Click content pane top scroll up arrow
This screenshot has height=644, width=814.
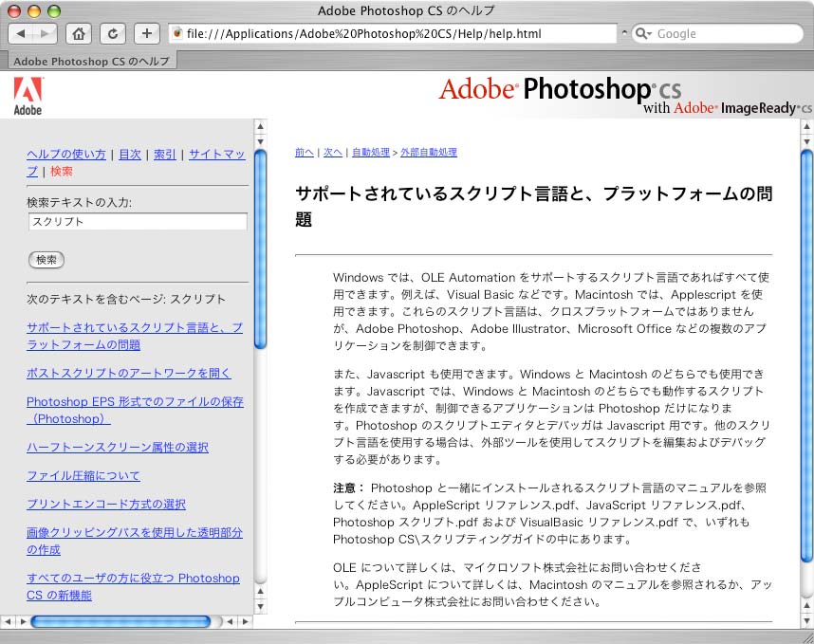[806, 126]
